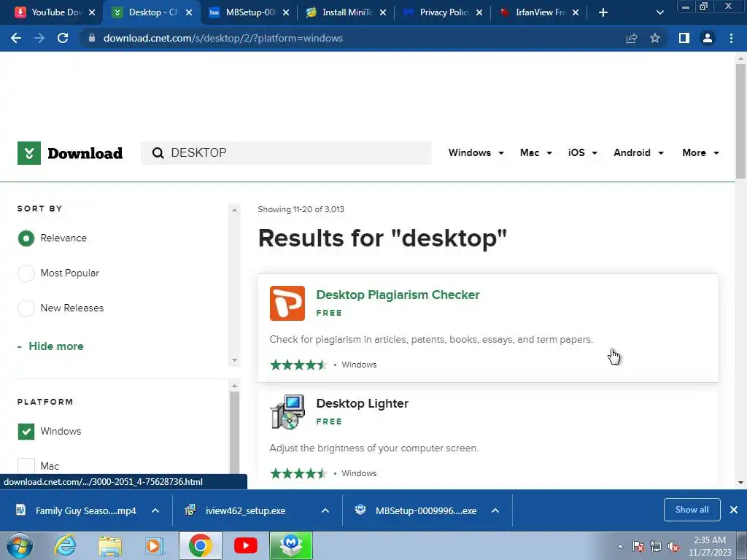Screen dimensions: 747x560
Task: Switch to the IrfanView tab
Action: pos(538,12)
